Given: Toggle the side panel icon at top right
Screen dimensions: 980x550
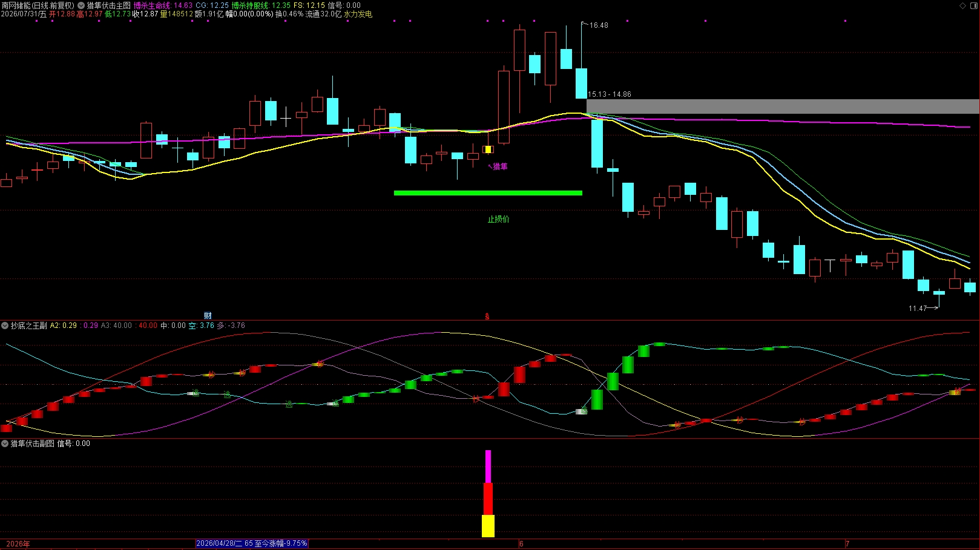Looking at the screenshot, I should coord(974,5).
